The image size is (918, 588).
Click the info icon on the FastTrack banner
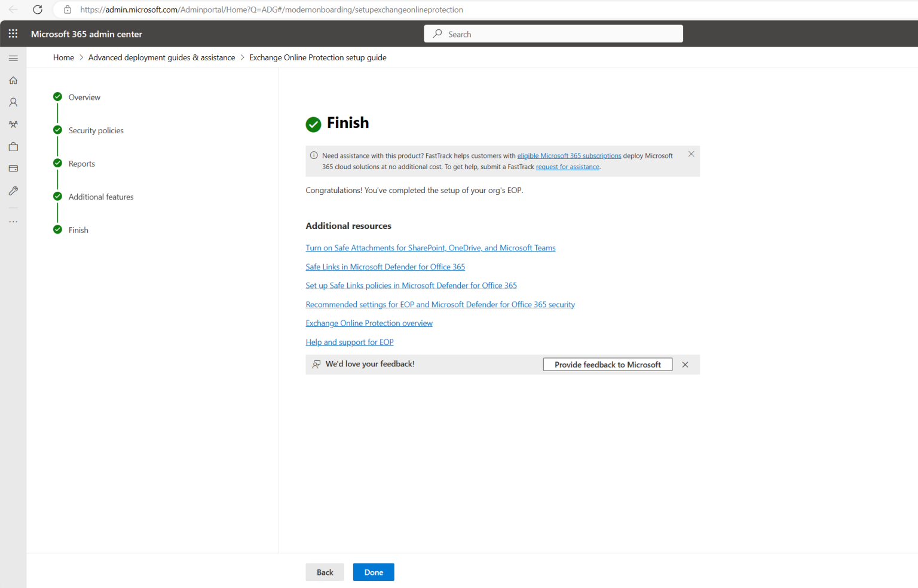tap(313, 155)
